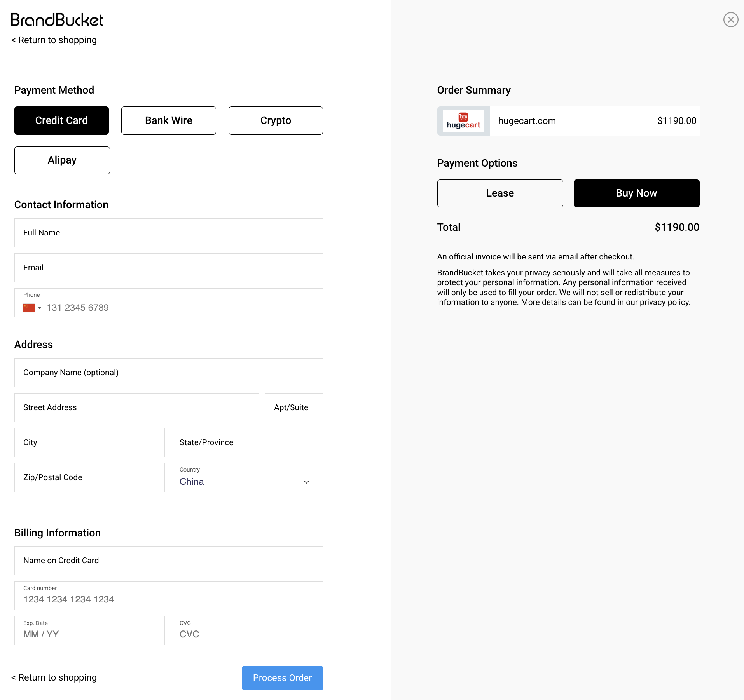Click the City field
Screen dimensions: 744x700
[x=89, y=442]
